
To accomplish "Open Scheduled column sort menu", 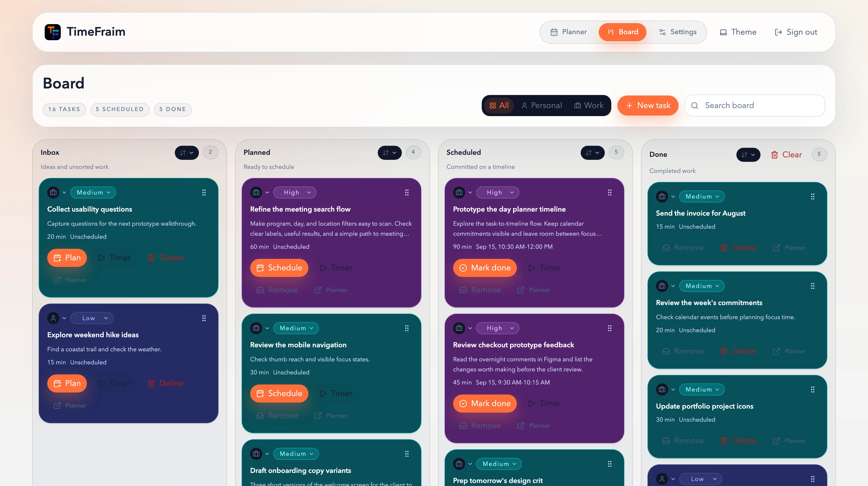I will [x=592, y=153].
